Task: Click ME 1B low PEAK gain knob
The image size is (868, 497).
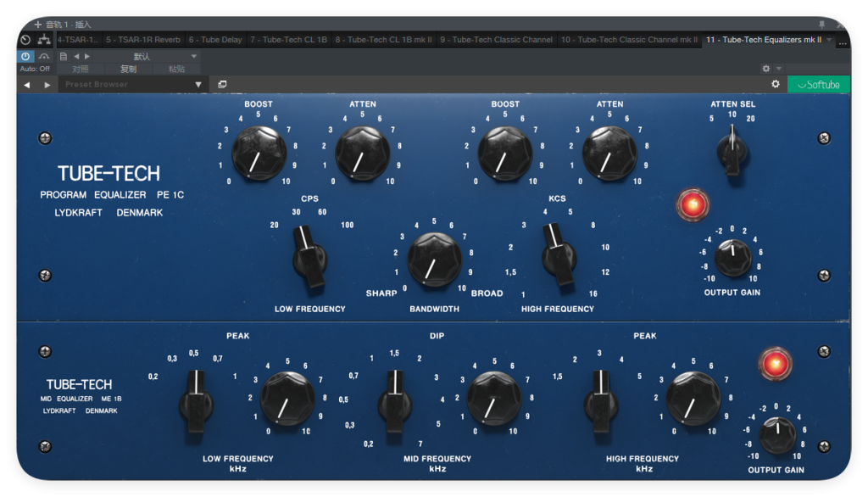Action: click(287, 399)
